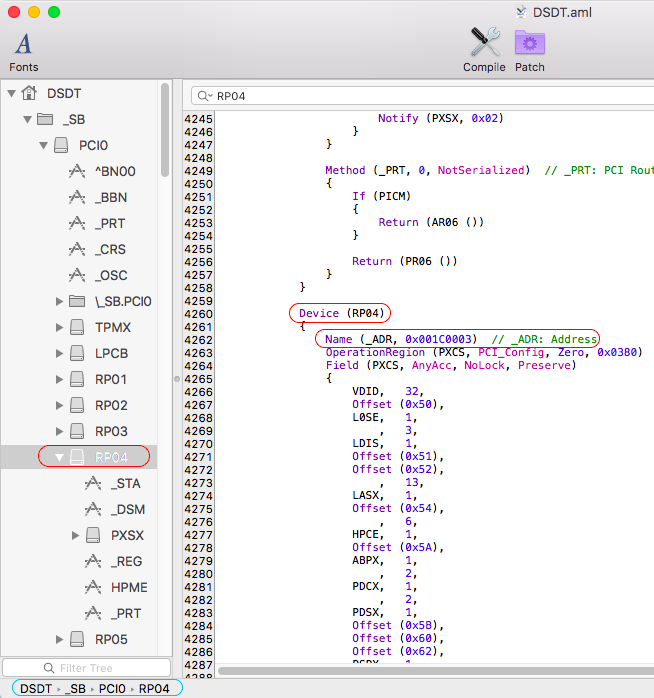Select the HPME tree item

127,587
